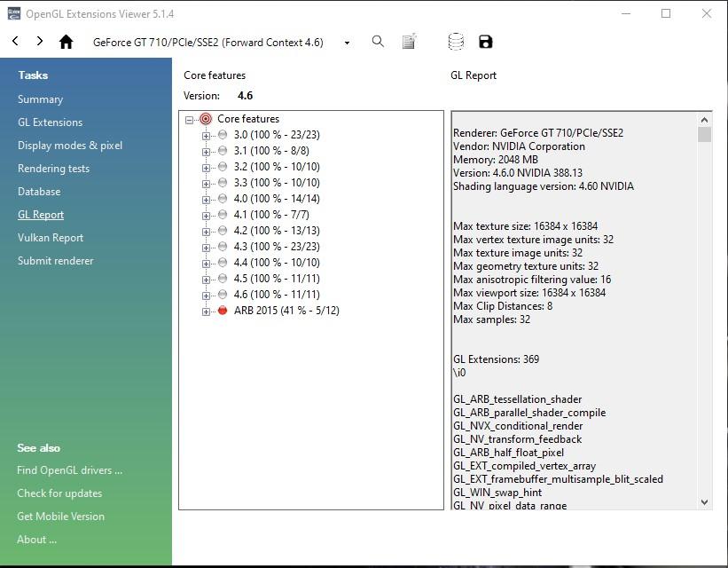Click the Version 4.6 value
Image resolution: width=728 pixels, height=568 pixels.
245,96
